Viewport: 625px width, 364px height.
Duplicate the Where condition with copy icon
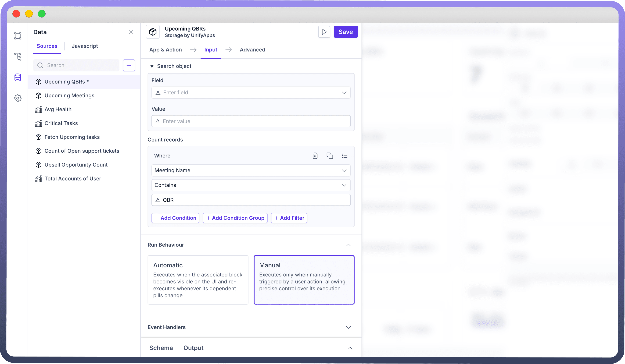click(x=330, y=156)
